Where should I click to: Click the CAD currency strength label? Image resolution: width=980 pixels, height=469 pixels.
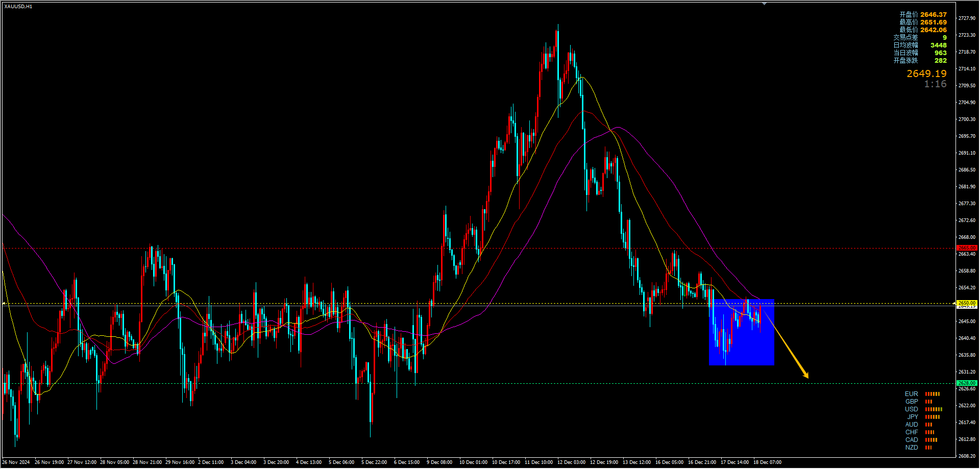pyautogui.click(x=912, y=440)
